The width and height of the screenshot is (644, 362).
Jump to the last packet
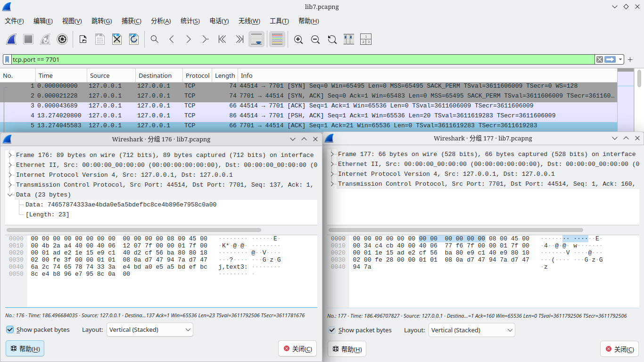(x=239, y=40)
